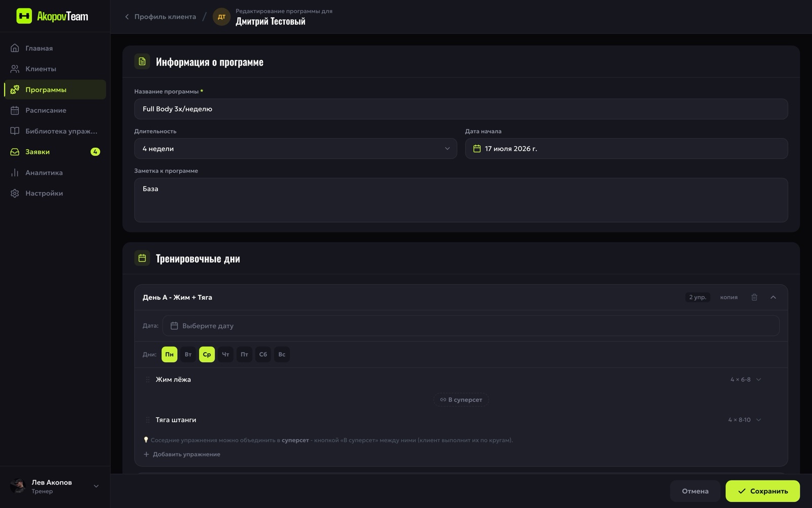The image size is (812, 508).
Task: Enable Чт training day
Action: point(226,355)
